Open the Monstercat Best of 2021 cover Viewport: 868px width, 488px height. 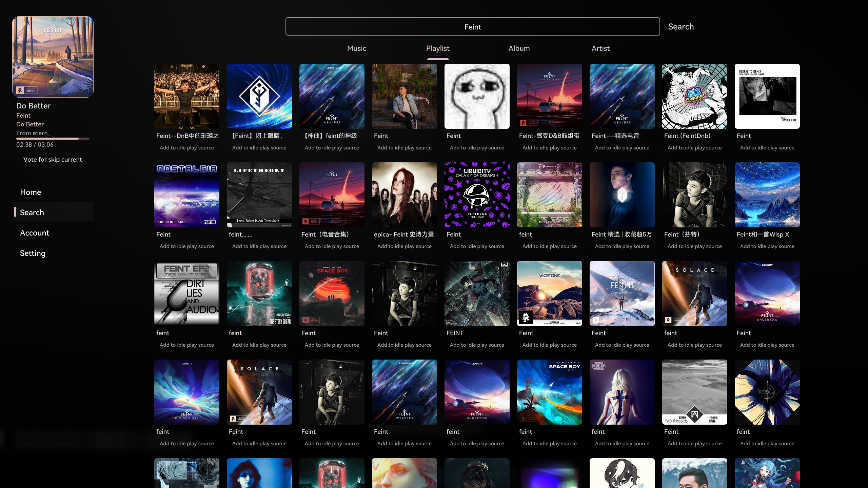(550, 195)
